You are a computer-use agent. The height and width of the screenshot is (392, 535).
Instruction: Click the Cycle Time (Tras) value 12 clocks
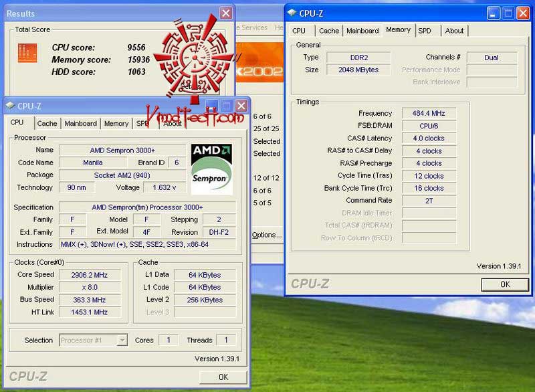[x=429, y=176]
